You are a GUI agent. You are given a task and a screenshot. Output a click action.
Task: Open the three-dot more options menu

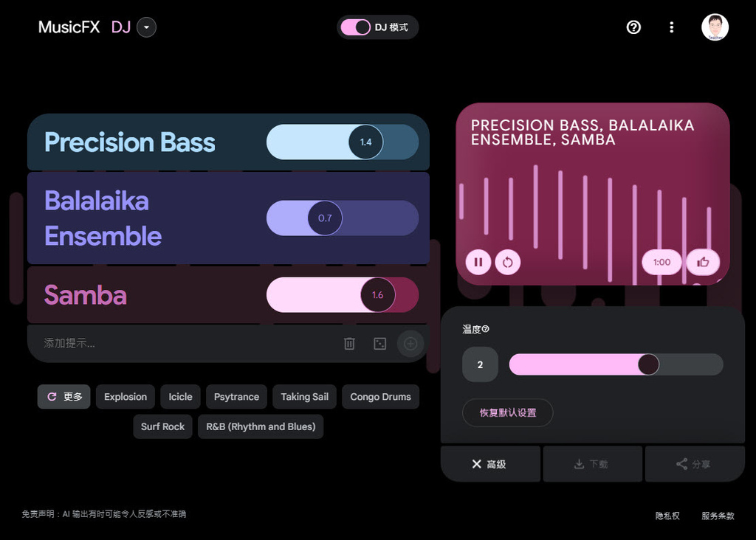[x=672, y=27]
